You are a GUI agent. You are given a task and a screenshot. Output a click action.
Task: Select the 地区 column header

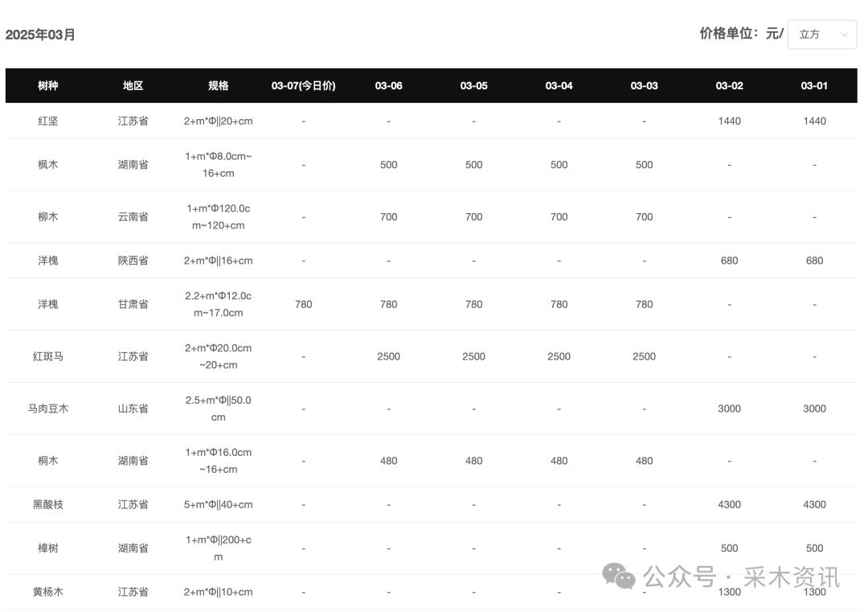pos(133,86)
